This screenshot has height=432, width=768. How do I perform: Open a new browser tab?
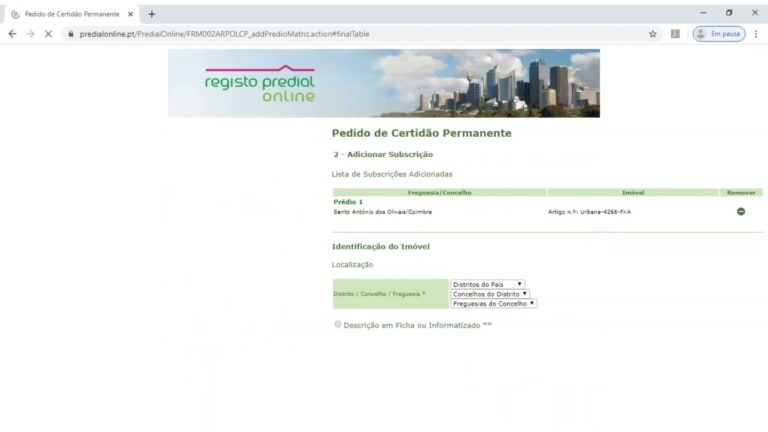152,14
